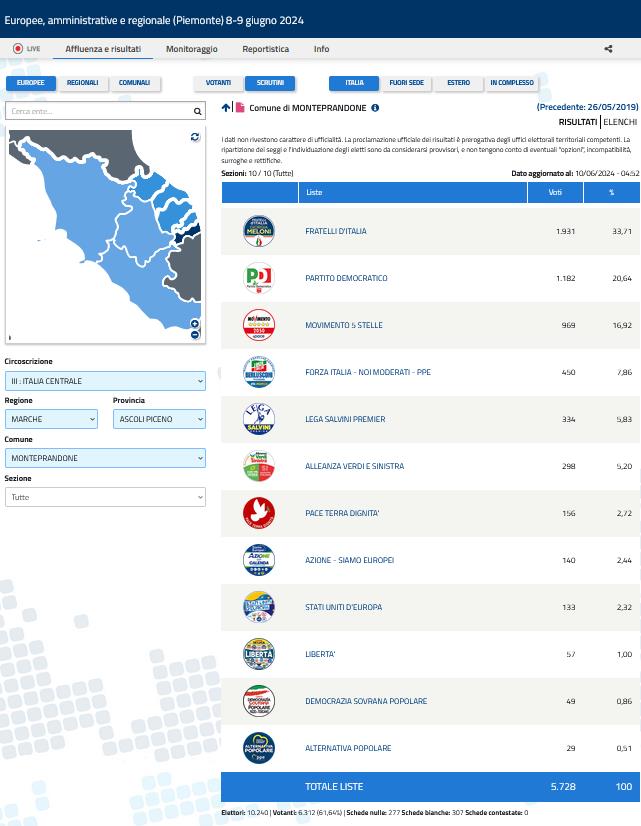Expand the Regione MARCHE dropdown
641x826 pixels.
pos(51,420)
